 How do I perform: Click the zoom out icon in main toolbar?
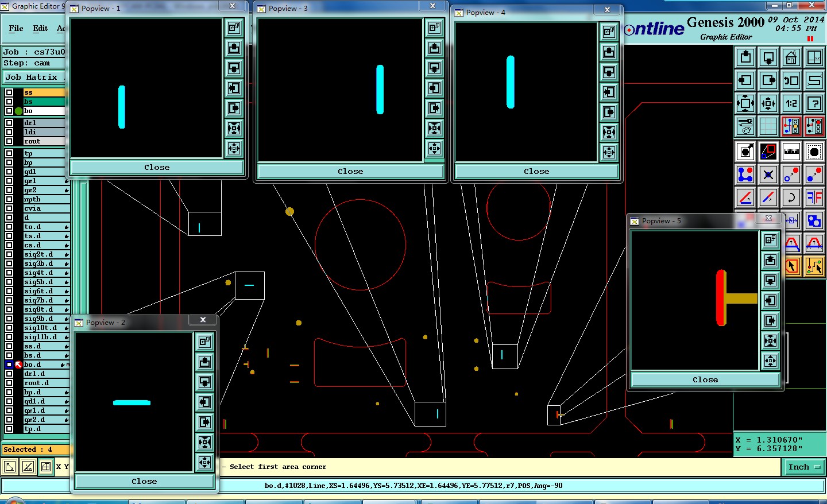(x=768, y=103)
